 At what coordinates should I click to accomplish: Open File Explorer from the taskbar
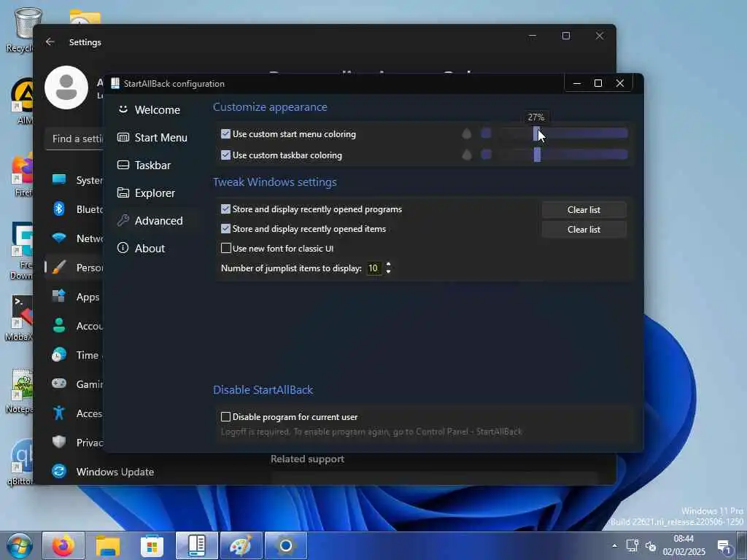coord(108,545)
